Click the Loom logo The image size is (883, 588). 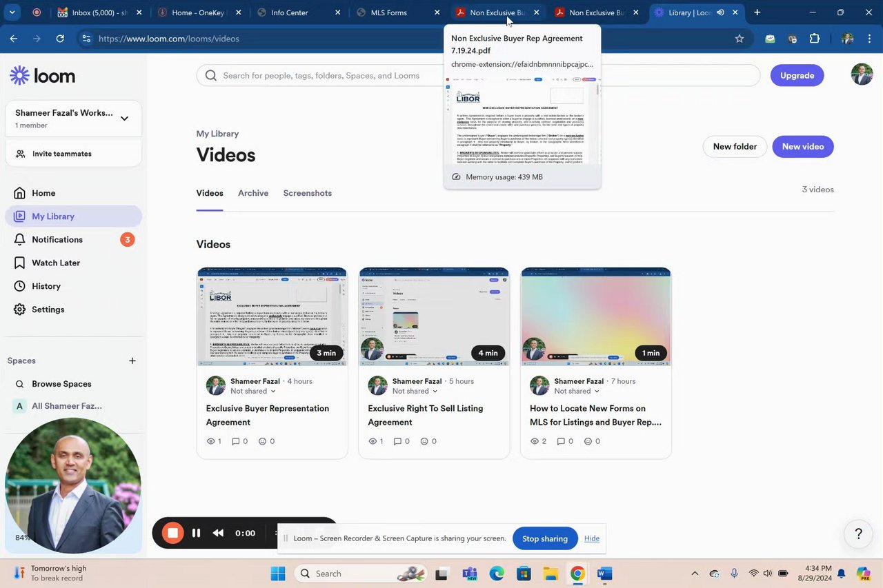tap(43, 76)
